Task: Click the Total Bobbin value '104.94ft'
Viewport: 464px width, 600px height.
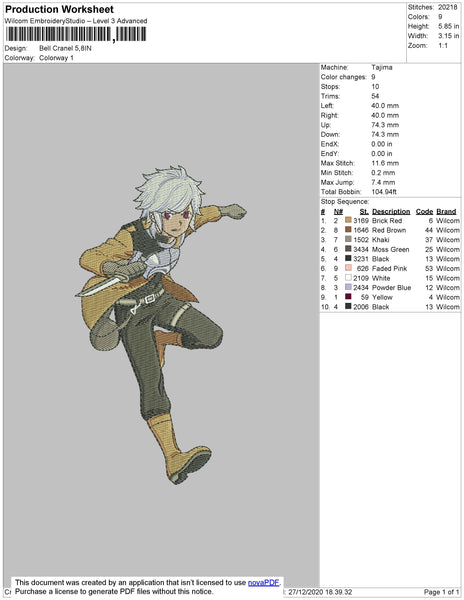Action: 384,192
